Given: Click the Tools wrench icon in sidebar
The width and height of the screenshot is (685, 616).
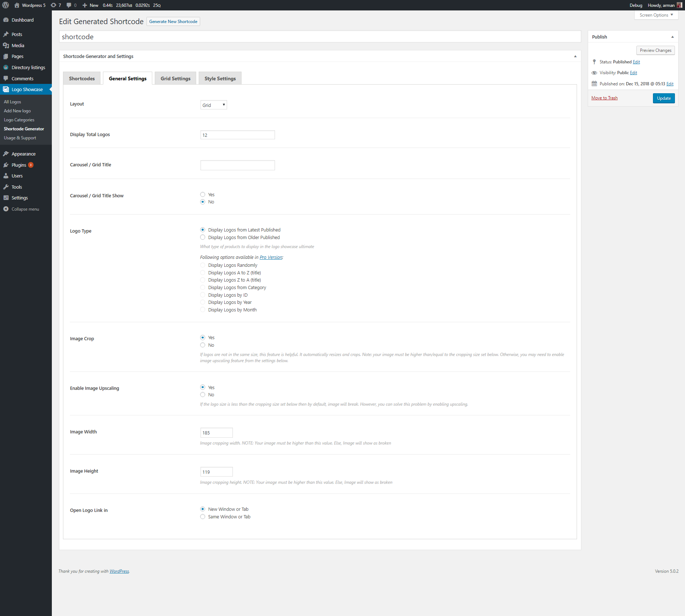Looking at the screenshot, I should pyautogui.click(x=6, y=187).
